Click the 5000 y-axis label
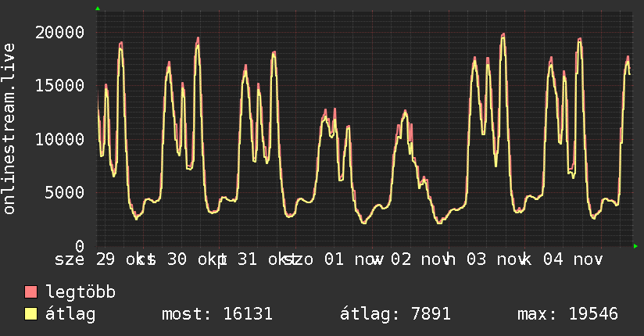Image resolution: width=644 pixels, height=336 pixels. (x=65, y=192)
